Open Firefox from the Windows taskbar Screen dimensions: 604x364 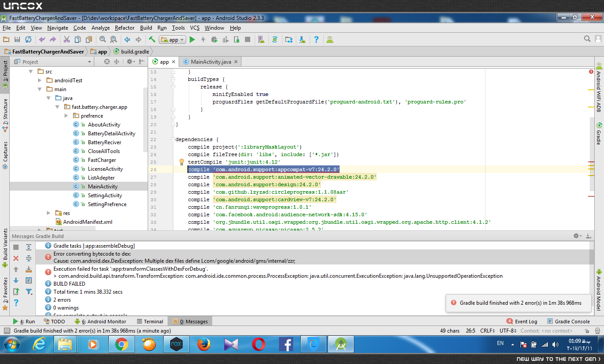pos(204,344)
